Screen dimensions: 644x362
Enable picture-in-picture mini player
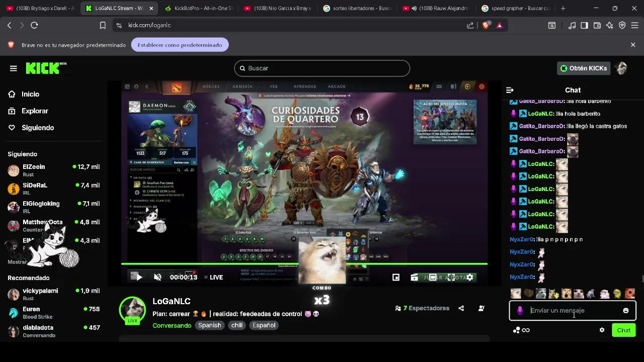click(x=396, y=277)
